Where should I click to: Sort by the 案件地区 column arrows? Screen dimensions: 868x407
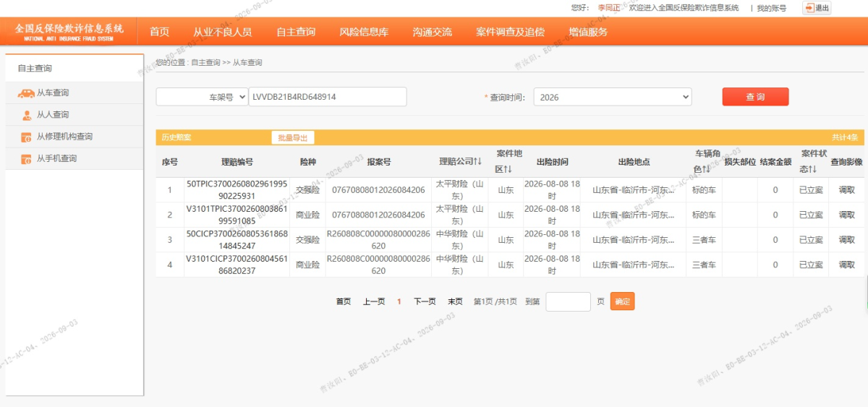point(508,169)
